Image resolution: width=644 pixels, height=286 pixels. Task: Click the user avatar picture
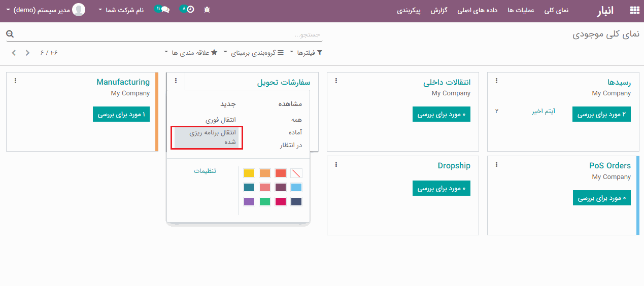pos(79,10)
